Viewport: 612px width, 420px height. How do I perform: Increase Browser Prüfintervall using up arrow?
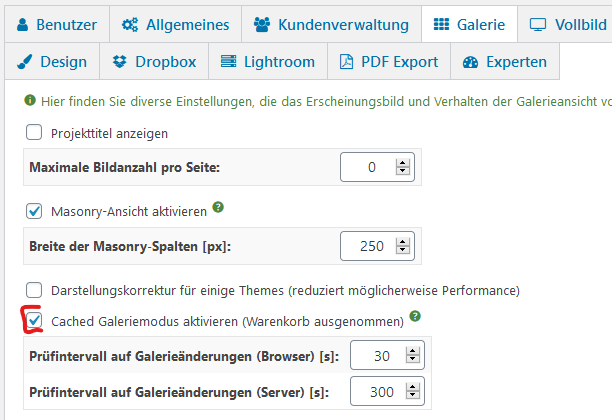(412, 348)
